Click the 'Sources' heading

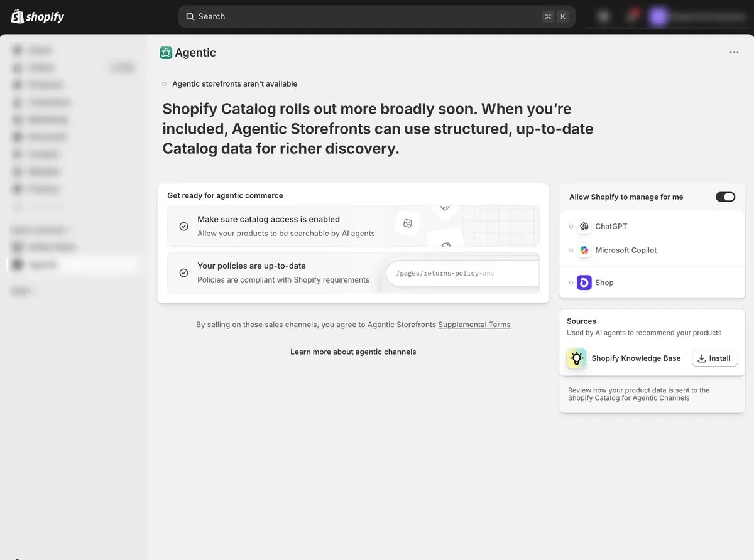pos(581,321)
